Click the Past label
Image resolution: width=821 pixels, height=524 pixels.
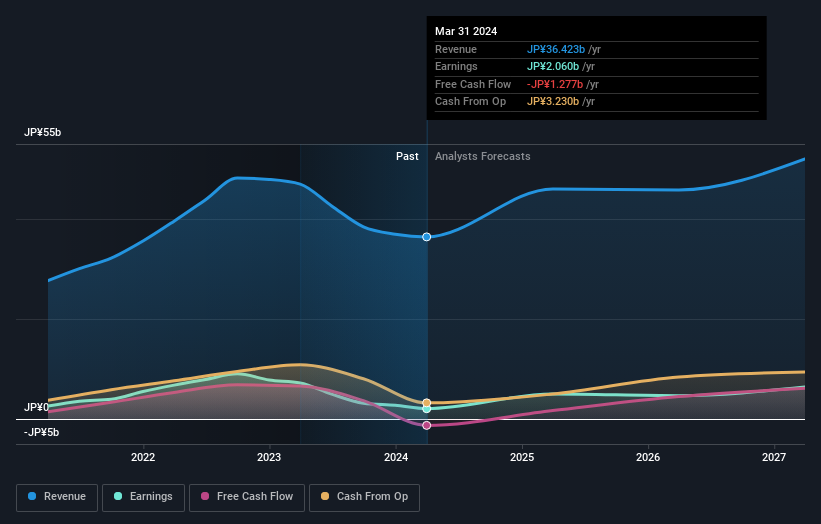(x=407, y=157)
